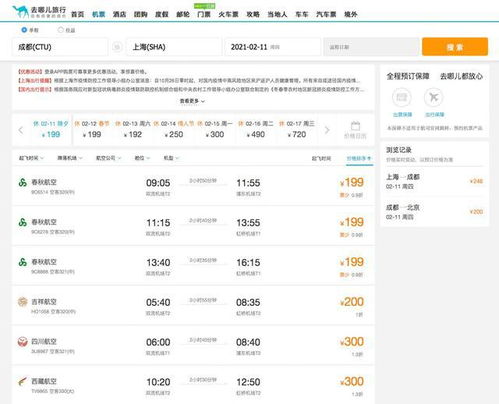Click Spring Airlines logo for 11:15 flight
This screenshot has width=499, height=404.
[23, 222]
